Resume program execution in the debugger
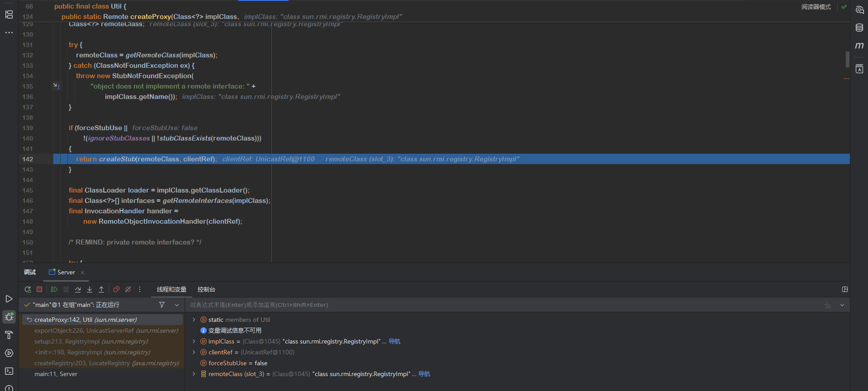Viewport: 868px width, 391px height. tap(54, 289)
